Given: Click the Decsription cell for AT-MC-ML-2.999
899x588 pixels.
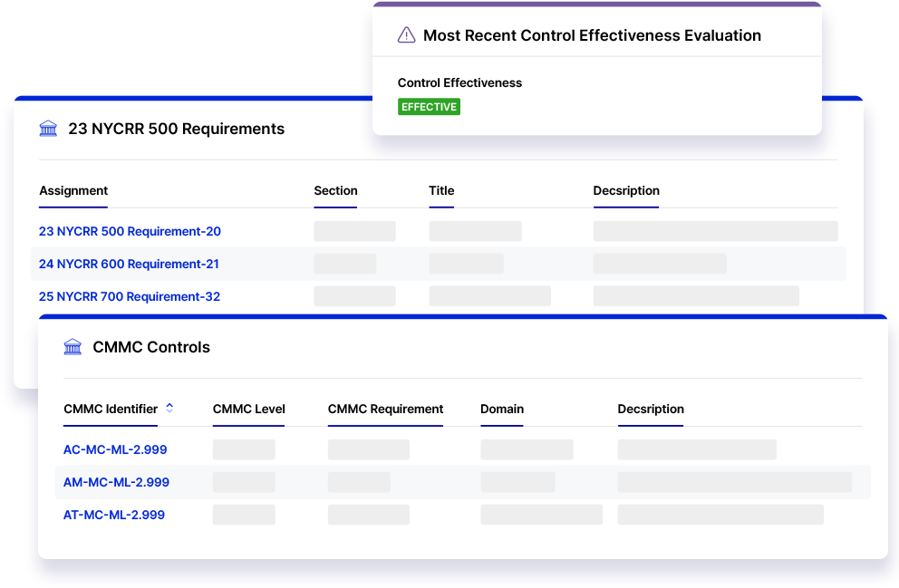Looking at the screenshot, I should coord(720,516).
